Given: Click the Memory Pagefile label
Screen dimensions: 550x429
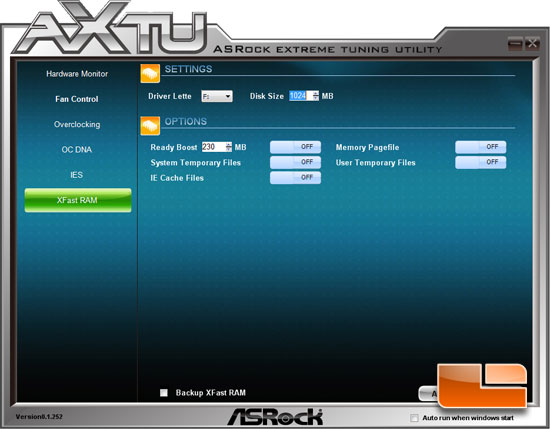Looking at the screenshot, I should [367, 147].
